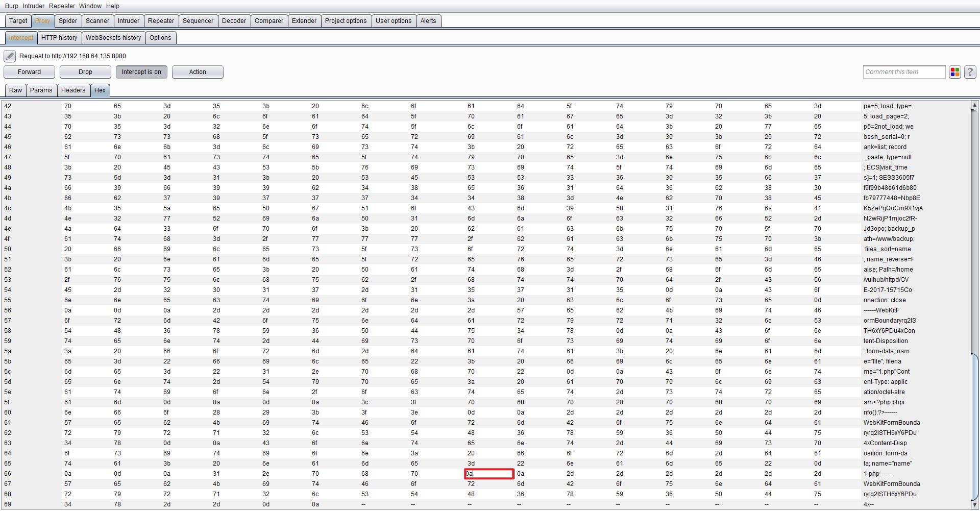Click ASCII text '4x--' in row 69
This screenshot has width=980, height=511.
click(x=869, y=504)
